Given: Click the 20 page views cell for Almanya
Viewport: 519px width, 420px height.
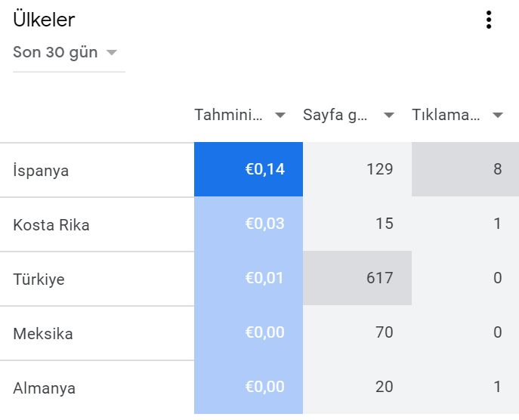Looking at the screenshot, I should point(357,387).
